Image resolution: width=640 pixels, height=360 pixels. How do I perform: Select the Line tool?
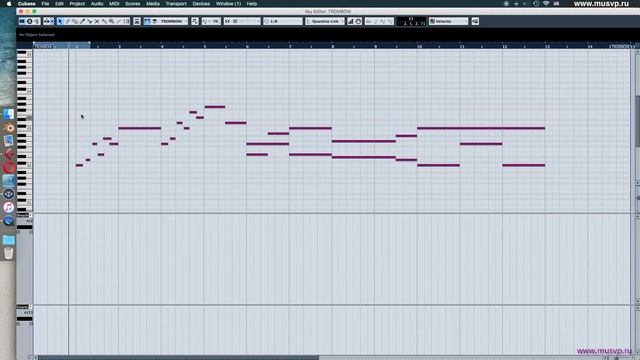119,21
